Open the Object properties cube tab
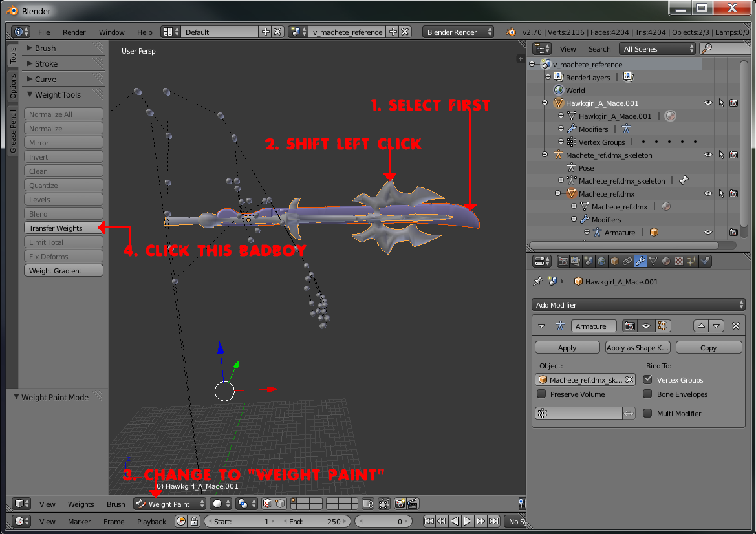 pyautogui.click(x=614, y=261)
